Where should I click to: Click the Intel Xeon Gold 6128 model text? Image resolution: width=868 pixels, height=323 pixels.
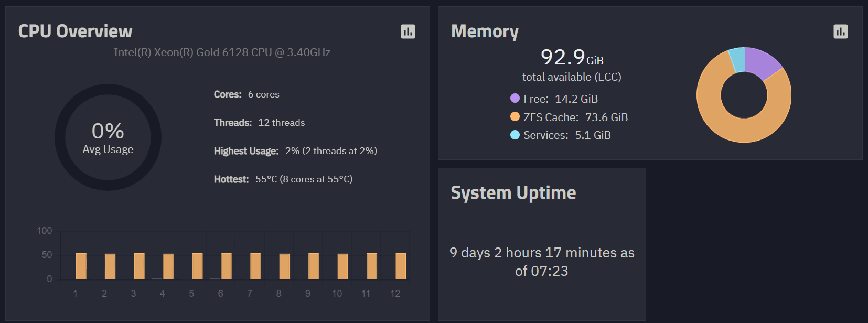point(222,52)
